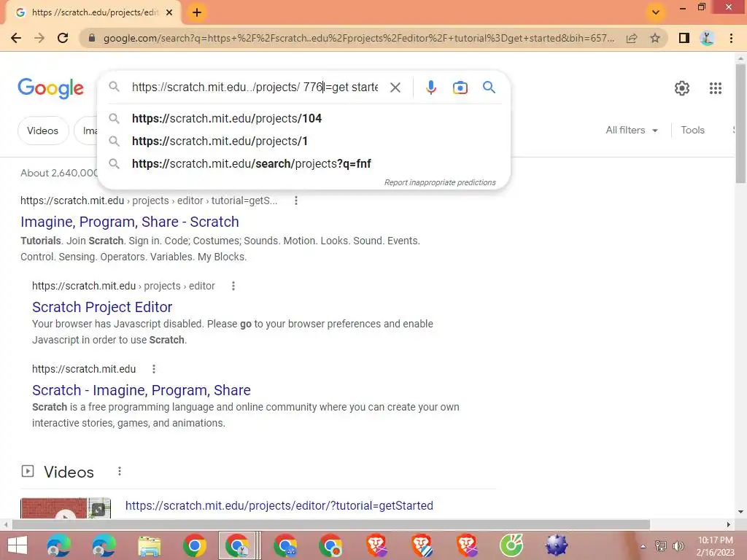Image resolution: width=747 pixels, height=560 pixels.
Task: Open the Scratch Project Editor result
Action: tap(102, 307)
